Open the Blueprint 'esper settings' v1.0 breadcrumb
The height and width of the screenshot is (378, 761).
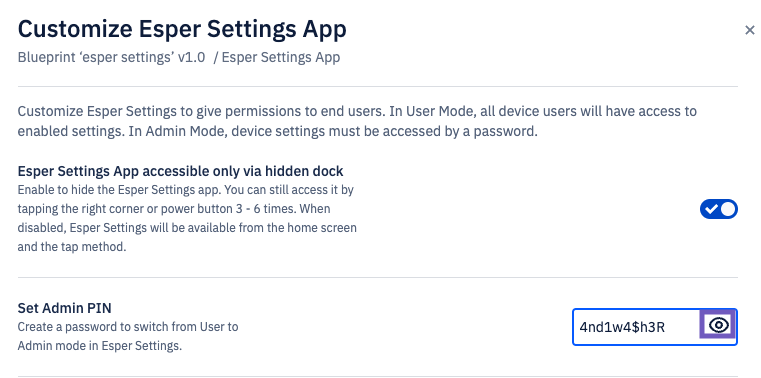(111, 57)
